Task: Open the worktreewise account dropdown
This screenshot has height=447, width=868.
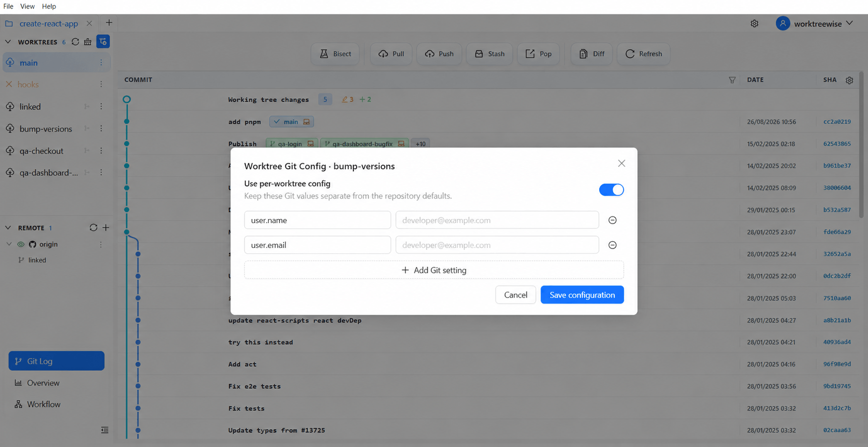Action: pos(815,23)
